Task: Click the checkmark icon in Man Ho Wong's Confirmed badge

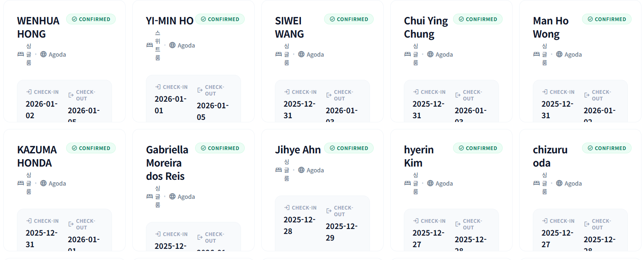Action: point(590,19)
